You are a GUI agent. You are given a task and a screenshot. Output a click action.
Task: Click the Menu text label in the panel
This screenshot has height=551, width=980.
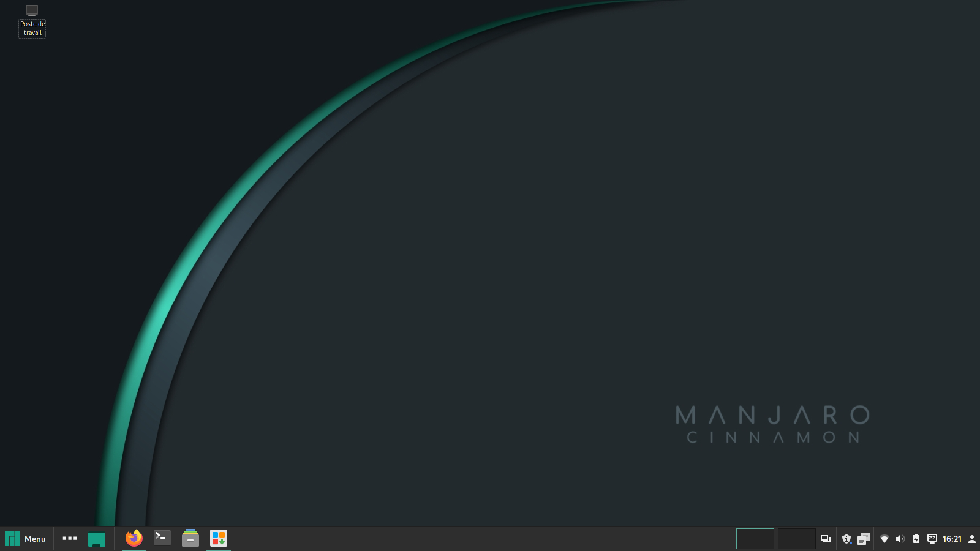pos(35,539)
